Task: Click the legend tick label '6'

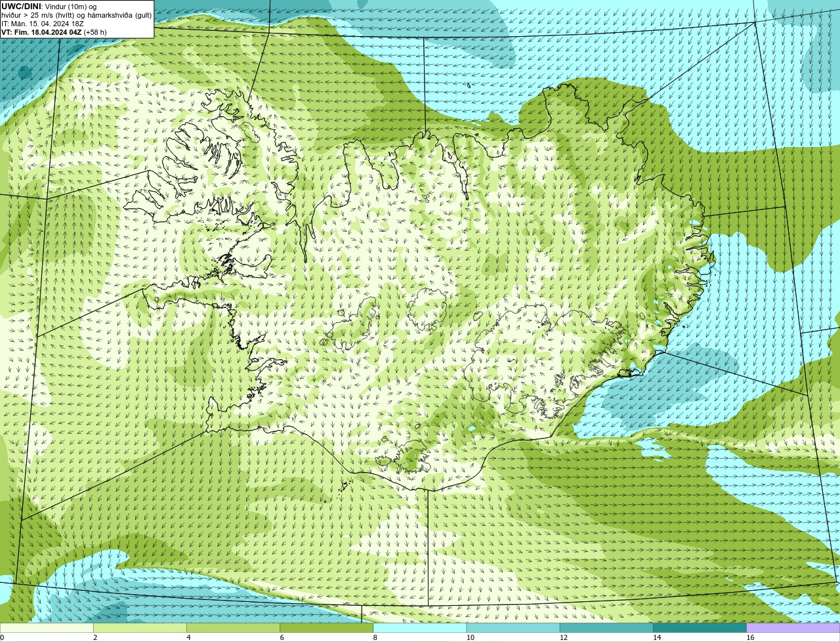Action: 282,637
